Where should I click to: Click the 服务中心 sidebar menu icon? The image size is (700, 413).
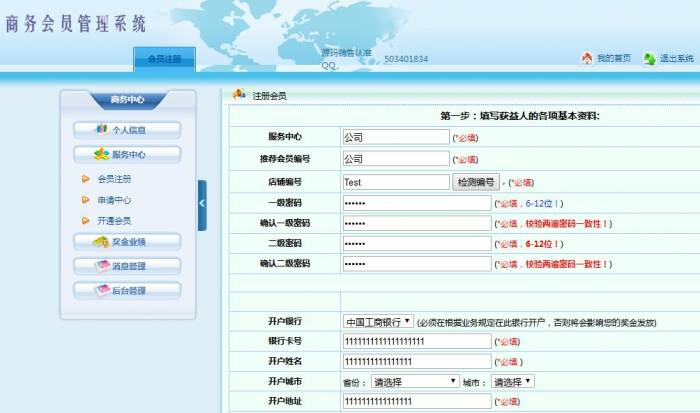(101, 155)
